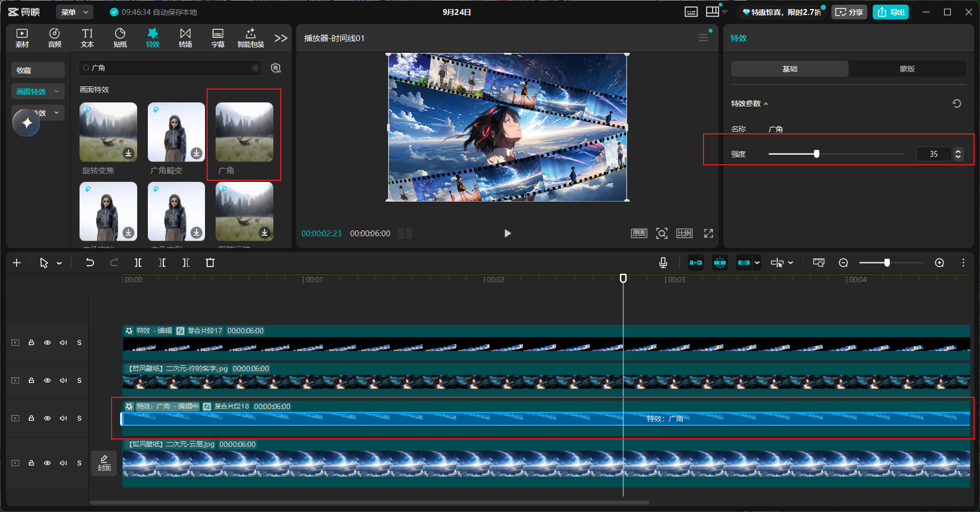This screenshot has width=980, height=512.
Task: Mute the 复合片段18 track audio
Action: [x=64, y=418]
